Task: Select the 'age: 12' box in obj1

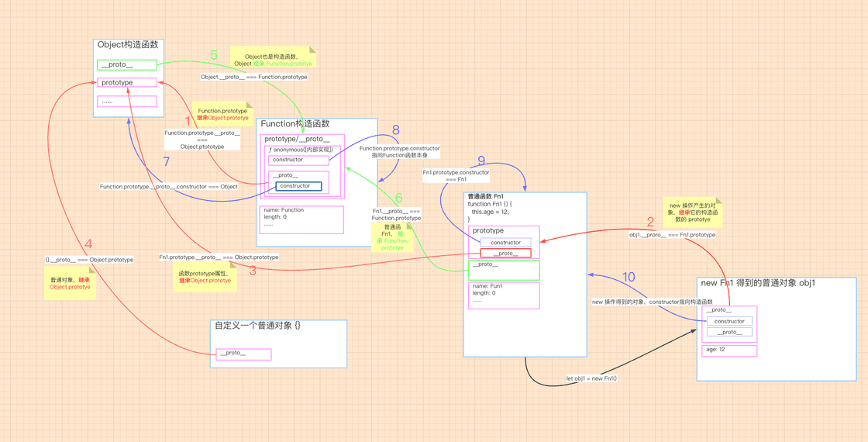Action: coord(729,350)
